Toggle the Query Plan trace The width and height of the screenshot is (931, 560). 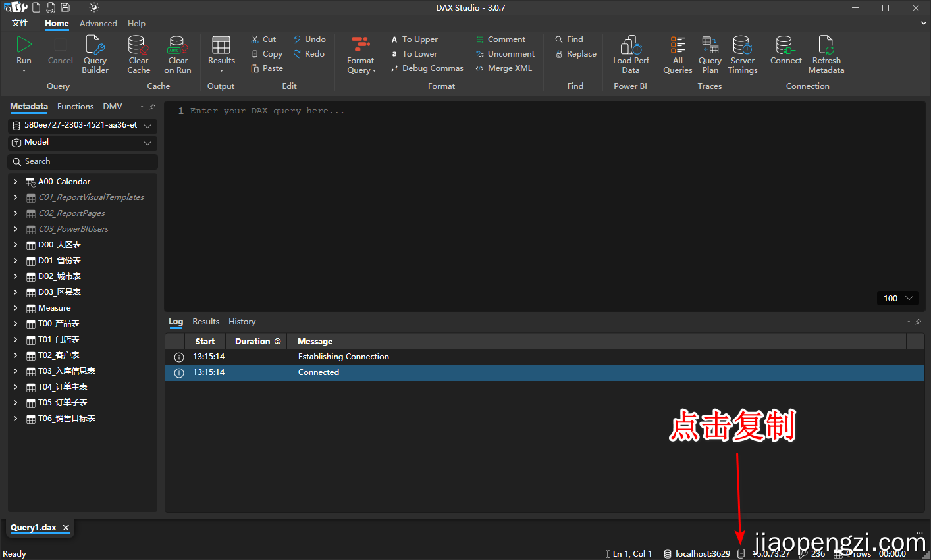click(x=710, y=54)
